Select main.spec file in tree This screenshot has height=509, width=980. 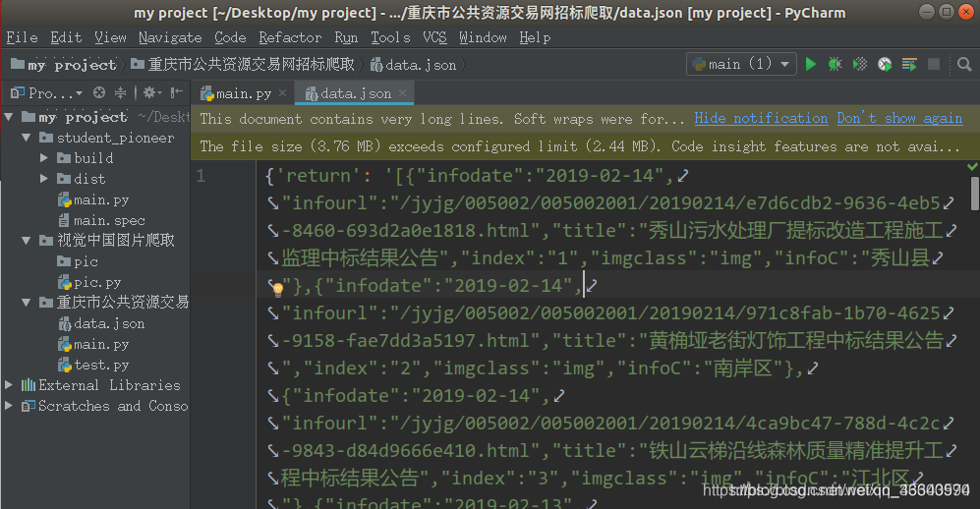[102, 220]
